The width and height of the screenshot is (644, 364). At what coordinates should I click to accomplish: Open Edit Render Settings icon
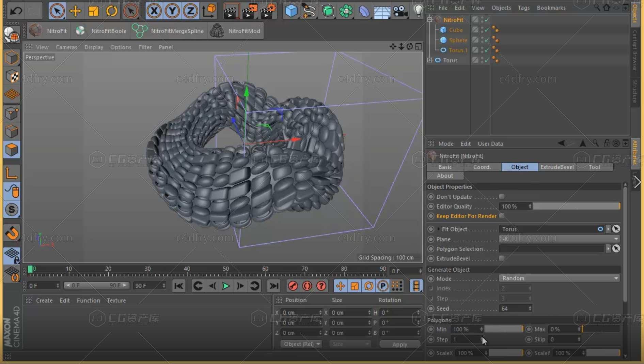[268, 11]
